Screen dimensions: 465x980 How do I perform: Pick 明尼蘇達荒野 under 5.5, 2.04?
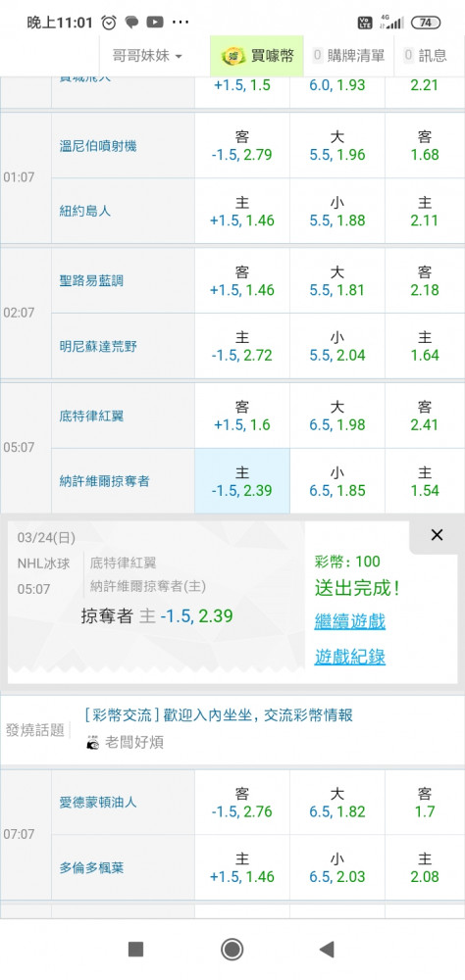(x=337, y=346)
